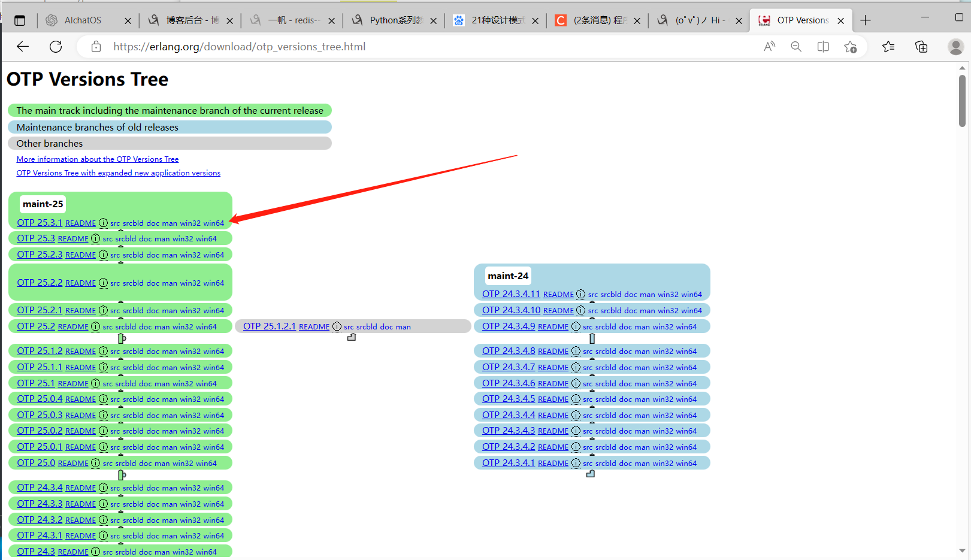
Task: Show info icon for OTP 25.2.2
Action: 103,283
